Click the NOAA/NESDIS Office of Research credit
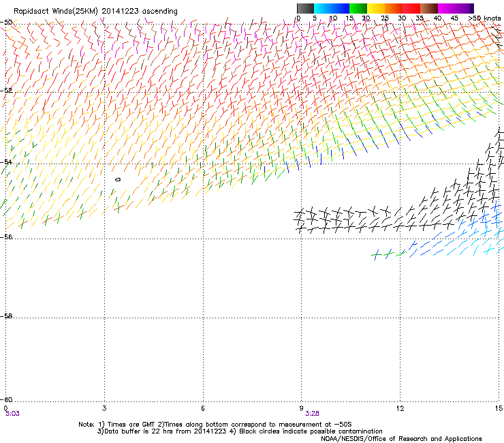Image resolution: width=504 pixels, height=443 pixels. pyautogui.click(x=401, y=439)
